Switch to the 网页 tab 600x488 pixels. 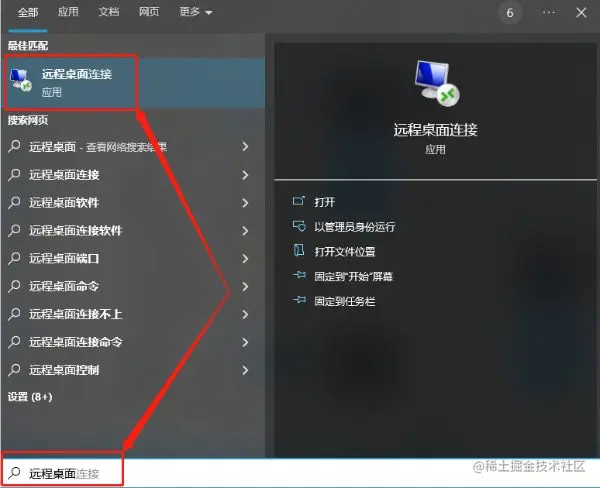tap(149, 12)
